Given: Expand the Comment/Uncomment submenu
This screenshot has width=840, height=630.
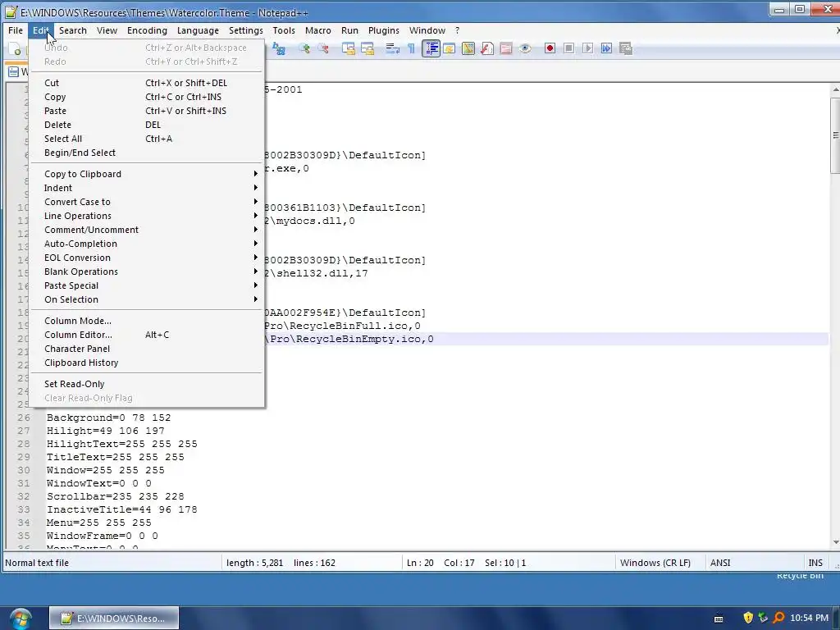Looking at the screenshot, I should [147, 230].
